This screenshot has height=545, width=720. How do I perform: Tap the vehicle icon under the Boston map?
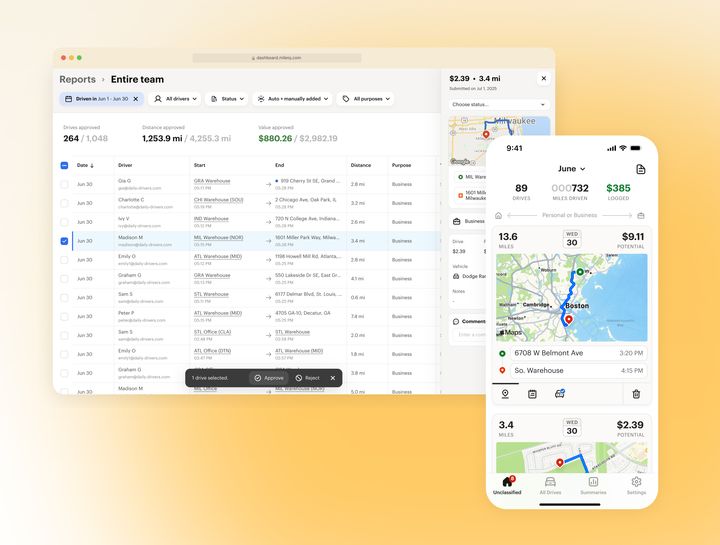pos(559,394)
